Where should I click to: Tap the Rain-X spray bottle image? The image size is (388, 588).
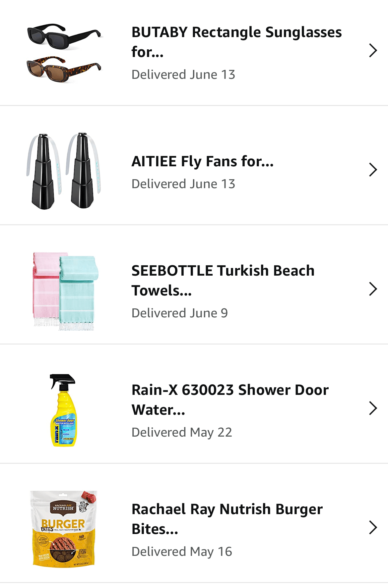[64, 410]
